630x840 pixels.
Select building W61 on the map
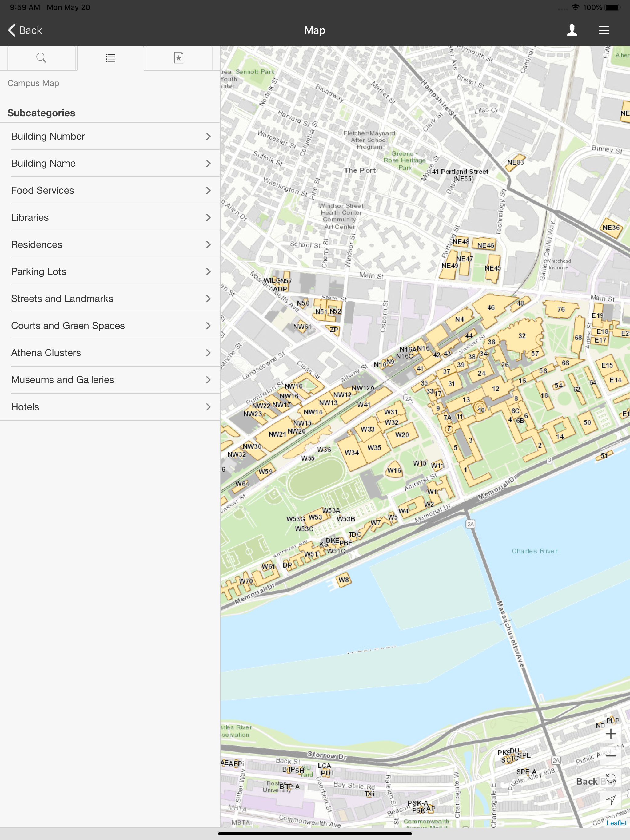point(268,566)
